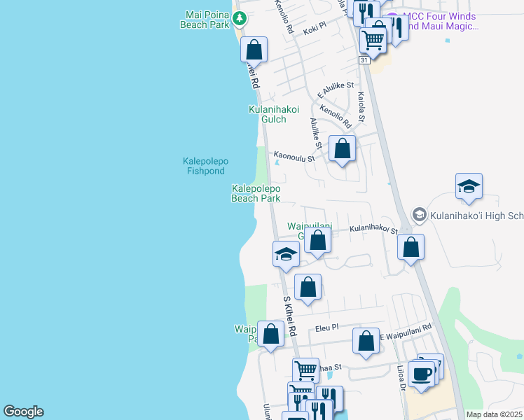Click the Mai Poina Beach Park tree pin
The width and height of the screenshot is (524, 420).
point(240,18)
